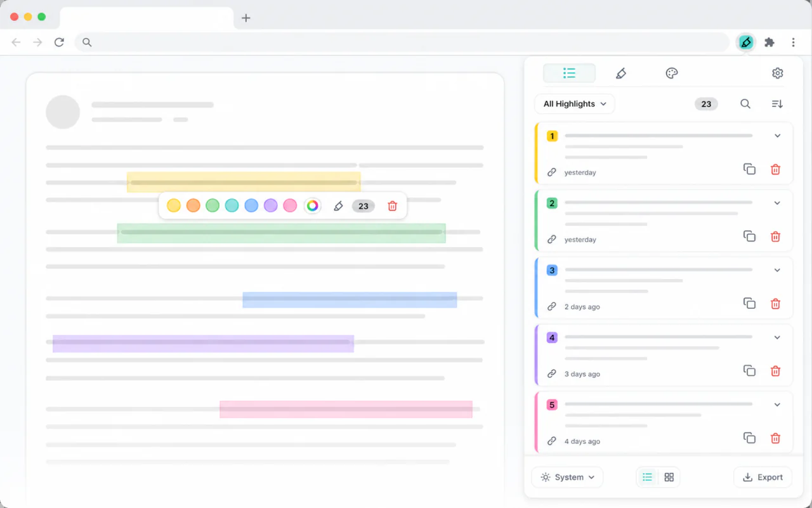
Task: Copy highlight 4 using the copy icon
Action: (x=749, y=371)
